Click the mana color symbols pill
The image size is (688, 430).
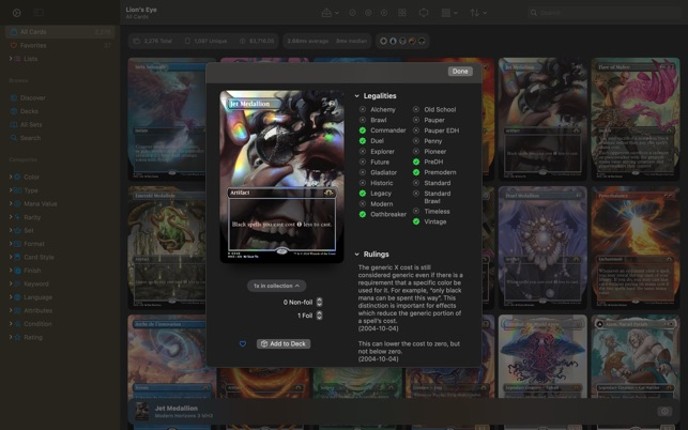[402, 41]
